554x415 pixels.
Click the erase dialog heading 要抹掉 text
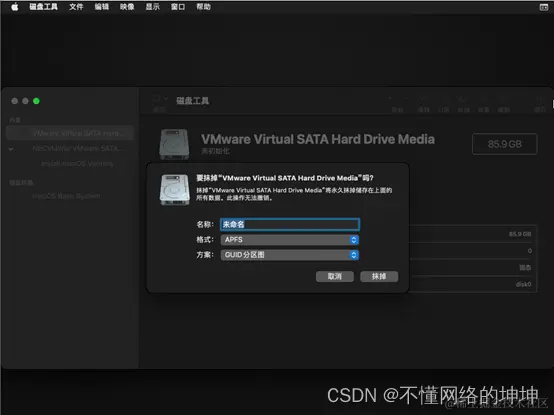click(x=285, y=178)
